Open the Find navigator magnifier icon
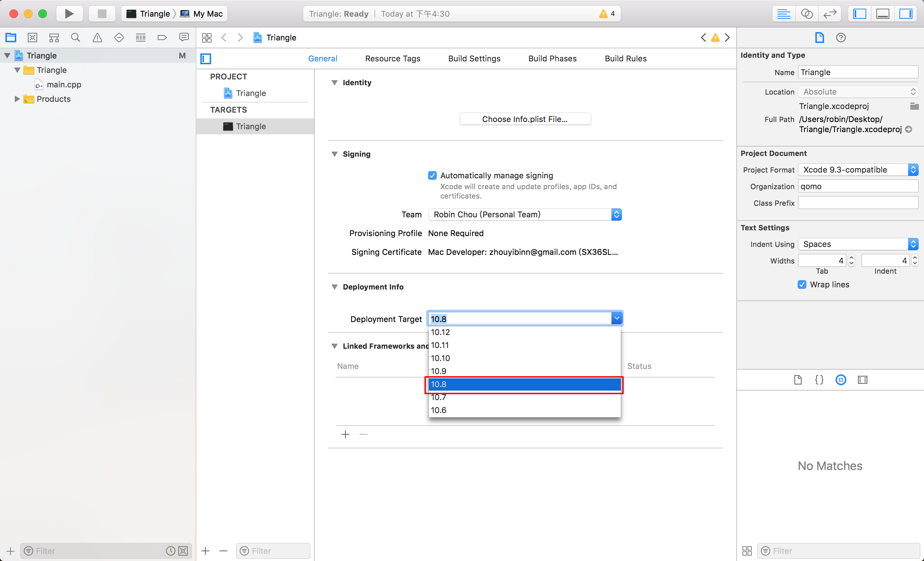This screenshot has height=561, width=924. [x=75, y=38]
